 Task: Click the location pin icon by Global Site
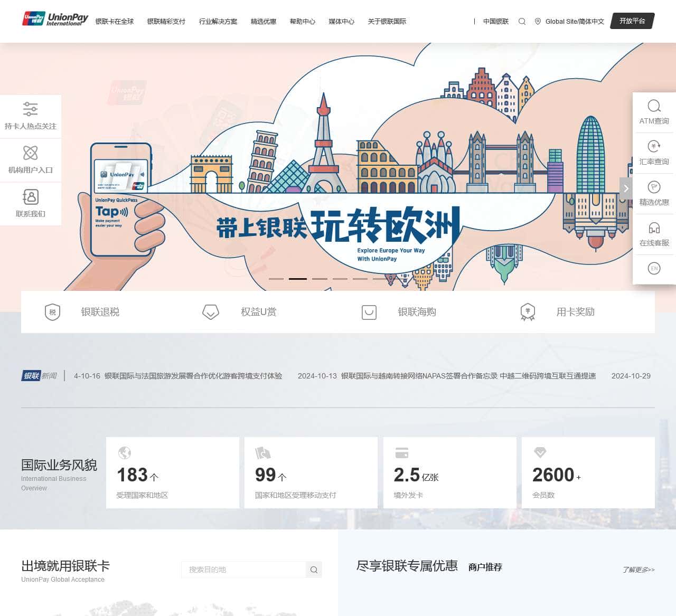click(538, 22)
